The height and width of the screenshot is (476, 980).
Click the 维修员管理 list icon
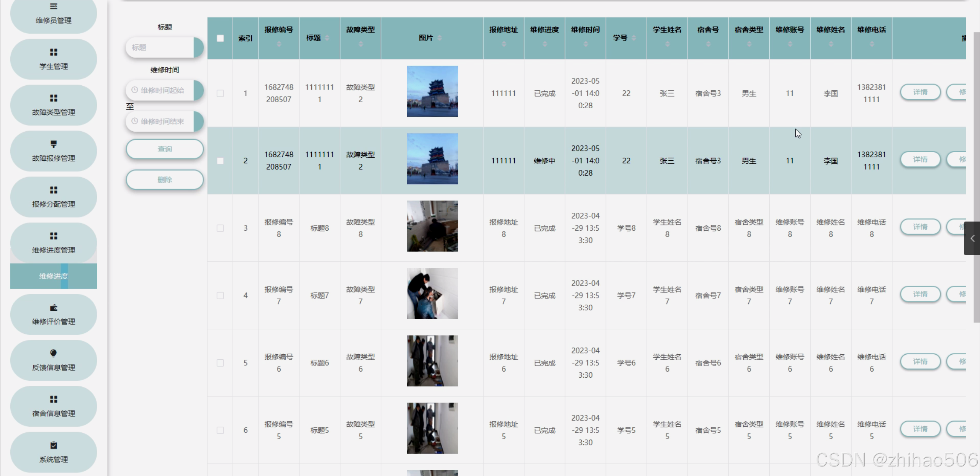(x=53, y=7)
